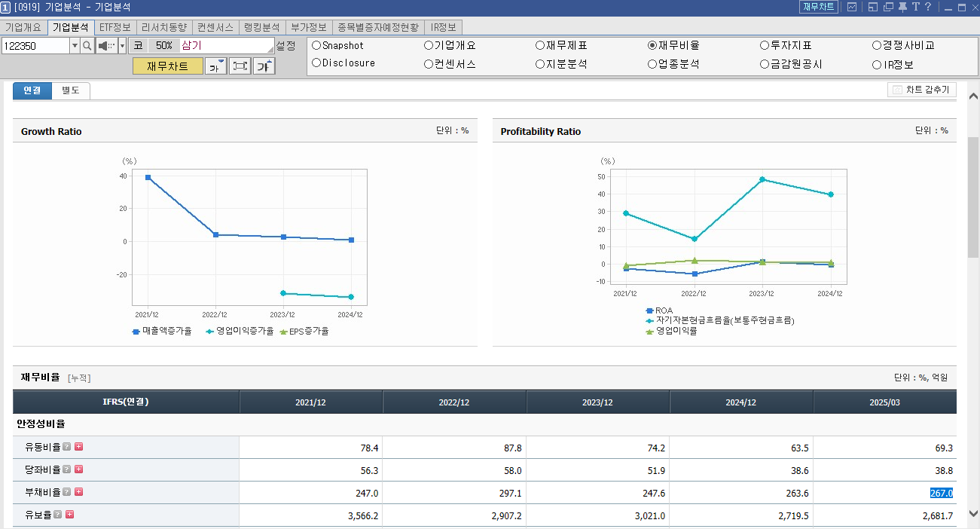Click the screen layout icon in title bar
This screenshot has width=980, height=529.
[872, 7]
